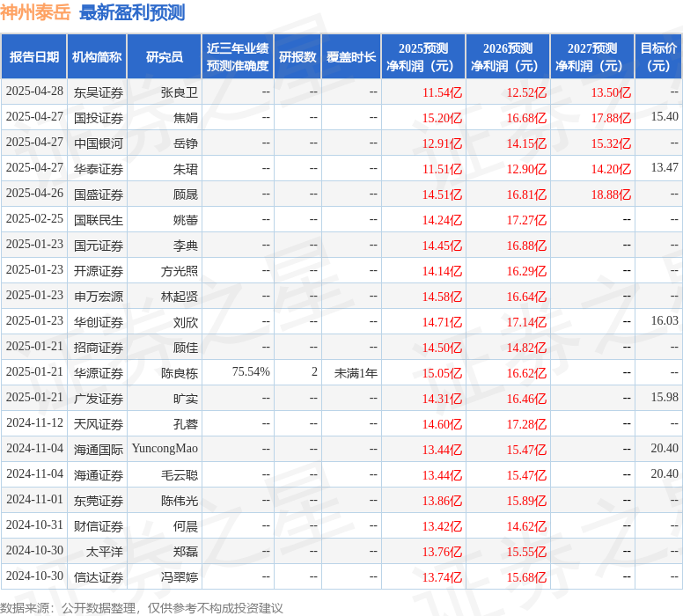Viewport: 683px width, 616px height.
Task: Click the 覆盖时长 column header
Action: point(351,57)
